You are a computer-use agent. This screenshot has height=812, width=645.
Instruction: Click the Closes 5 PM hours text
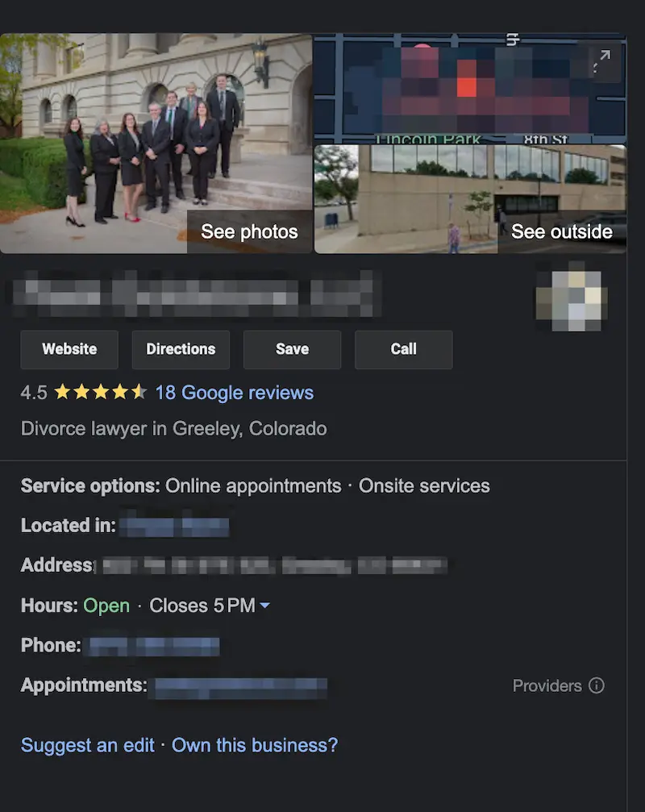coord(202,606)
